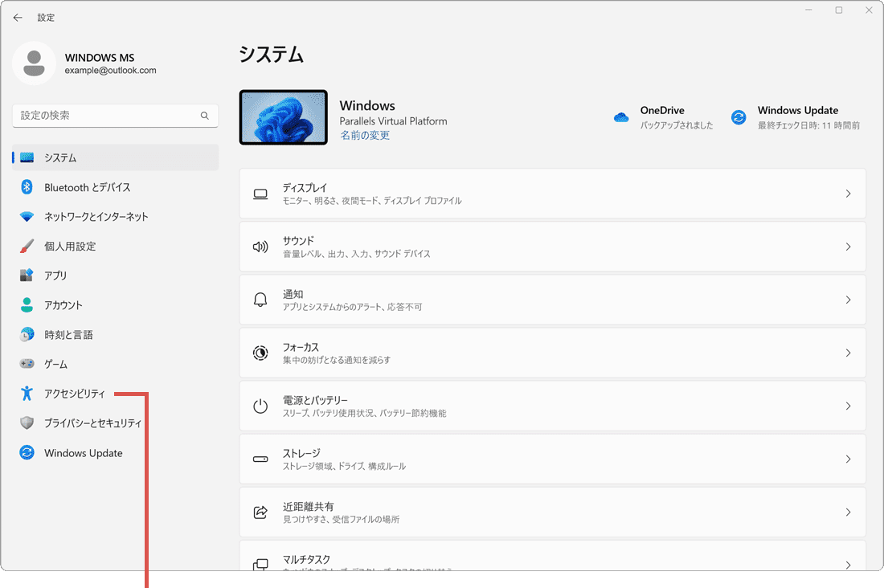Select the Bluetooth とデバイス sidebar icon
Viewport: 884px width, 588px height.
pyautogui.click(x=24, y=186)
